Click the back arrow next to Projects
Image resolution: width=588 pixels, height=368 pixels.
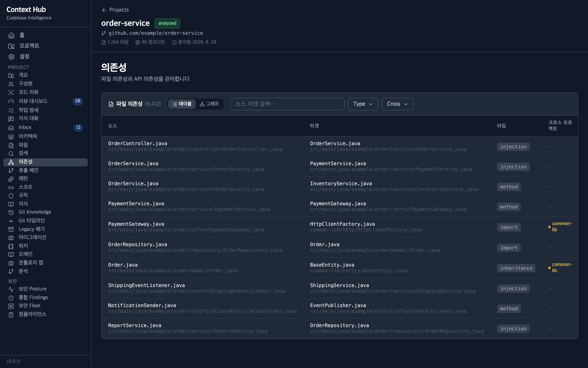pos(104,10)
